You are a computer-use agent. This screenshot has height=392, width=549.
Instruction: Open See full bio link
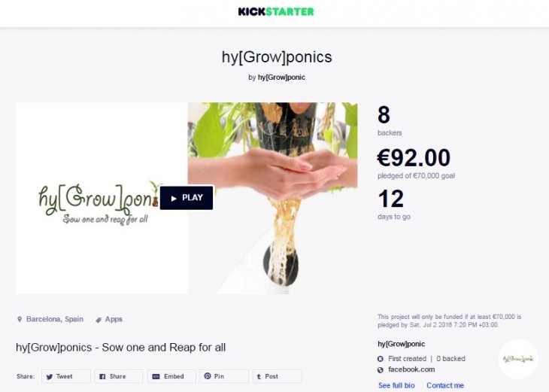click(396, 385)
